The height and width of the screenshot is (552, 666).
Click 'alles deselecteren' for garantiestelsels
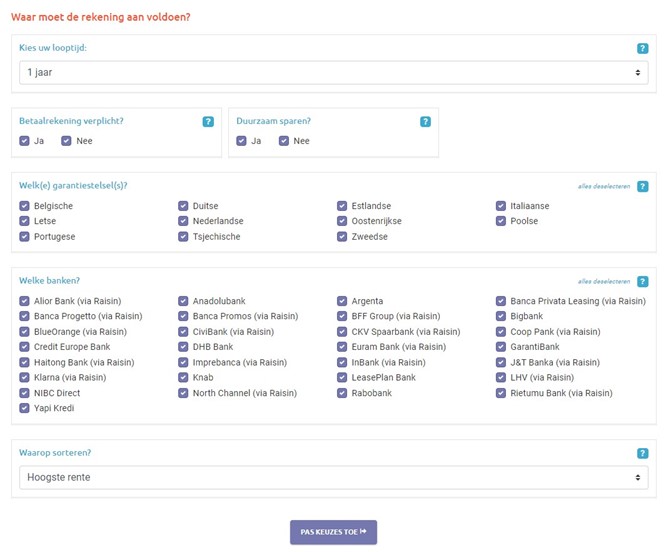tap(604, 186)
